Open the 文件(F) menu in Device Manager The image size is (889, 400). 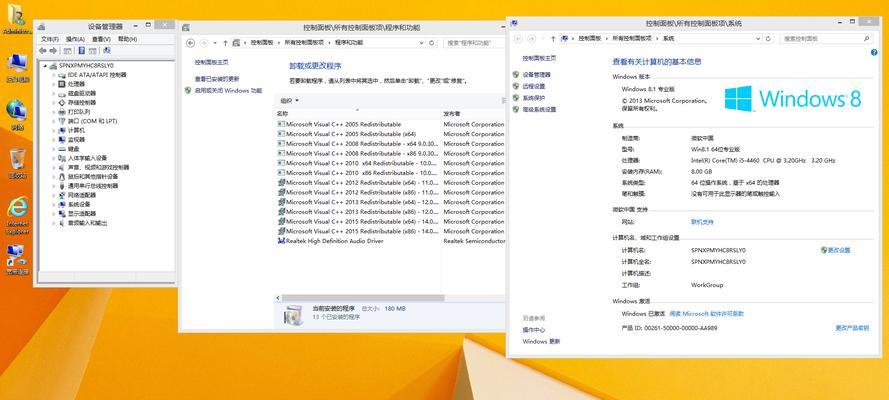(50, 39)
